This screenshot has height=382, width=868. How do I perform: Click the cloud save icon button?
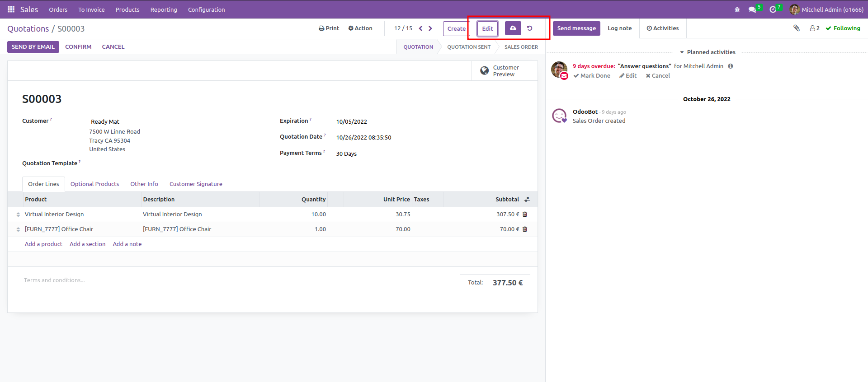[x=513, y=28]
